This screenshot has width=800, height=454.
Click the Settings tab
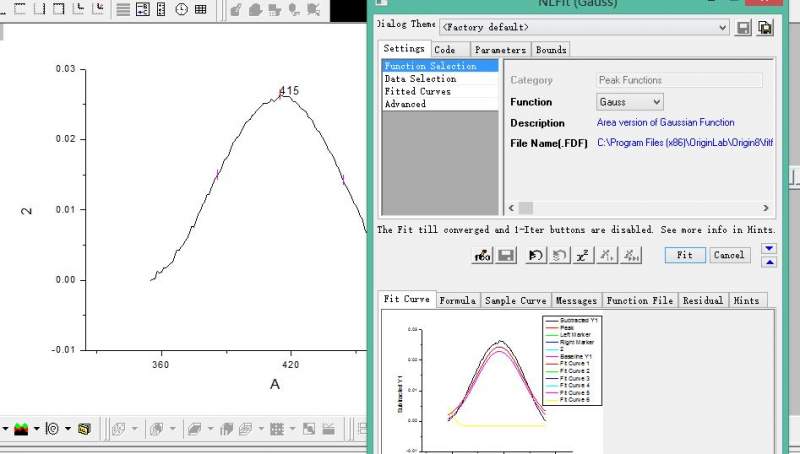[x=404, y=48]
